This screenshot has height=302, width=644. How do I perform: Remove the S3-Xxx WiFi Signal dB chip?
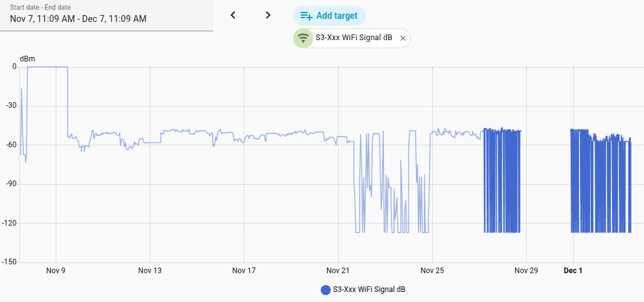click(x=403, y=38)
